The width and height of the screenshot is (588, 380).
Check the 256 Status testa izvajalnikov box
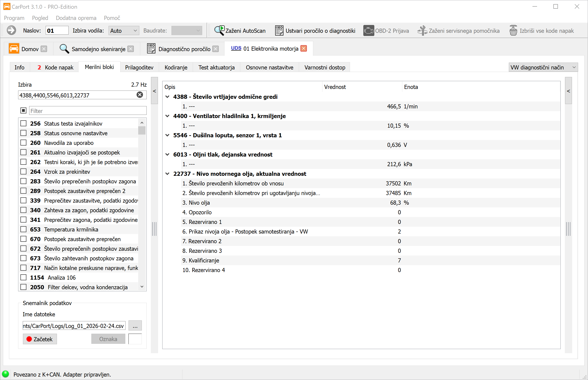23,123
